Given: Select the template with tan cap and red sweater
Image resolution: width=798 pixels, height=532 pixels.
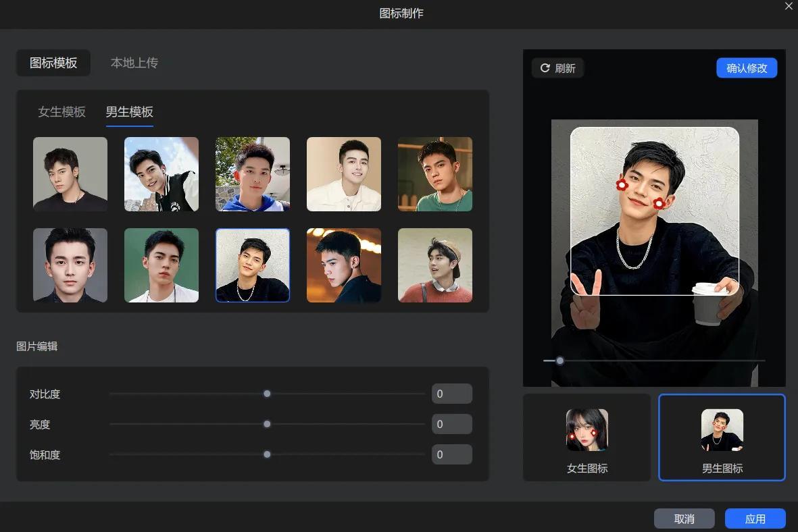Looking at the screenshot, I should click(x=435, y=265).
